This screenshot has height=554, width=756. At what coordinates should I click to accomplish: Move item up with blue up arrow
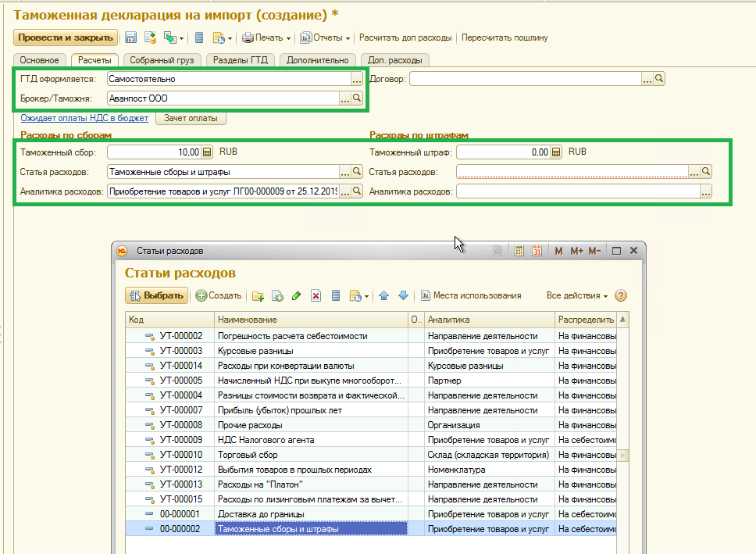coord(383,296)
